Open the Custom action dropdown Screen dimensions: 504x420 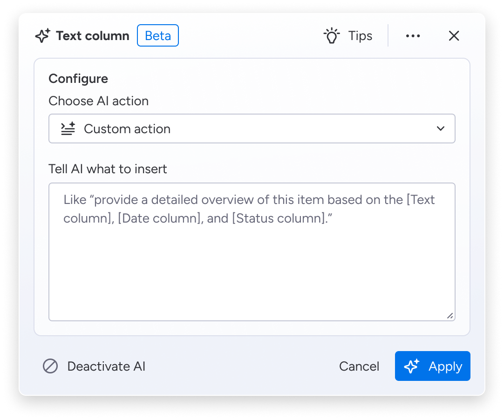pos(252,129)
